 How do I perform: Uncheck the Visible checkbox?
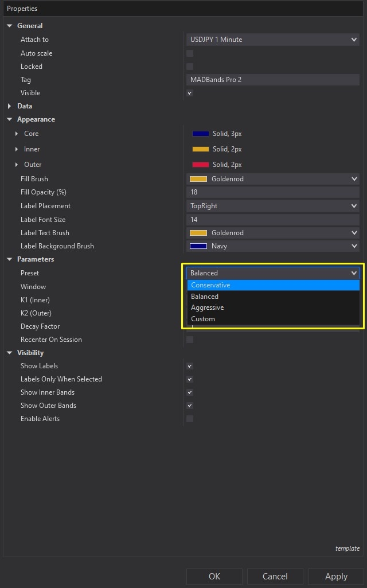coord(190,93)
